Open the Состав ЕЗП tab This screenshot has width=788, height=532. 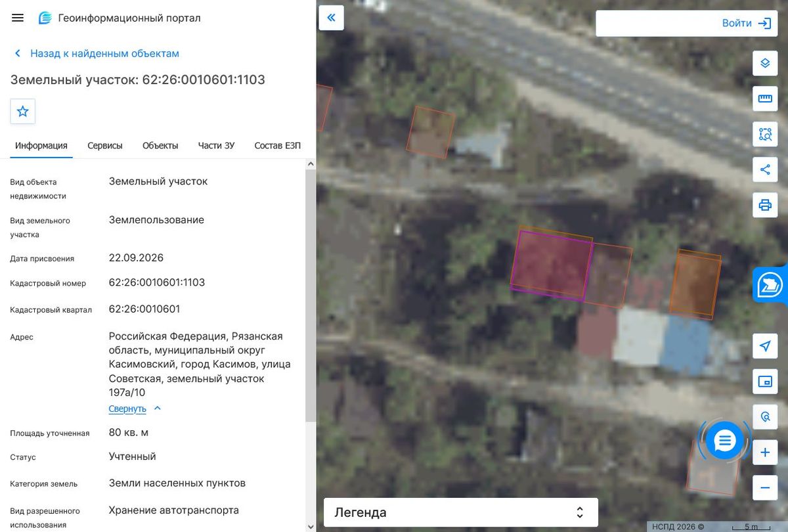point(277,146)
